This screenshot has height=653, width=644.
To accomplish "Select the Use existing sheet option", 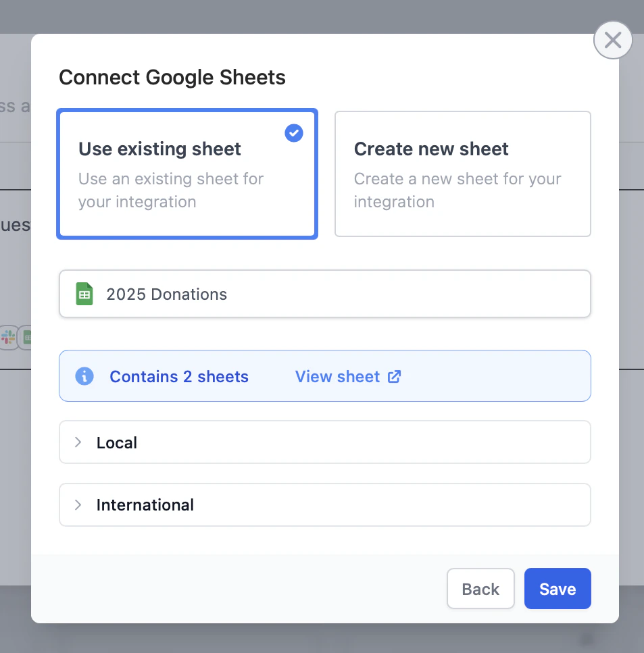I will coord(187,174).
